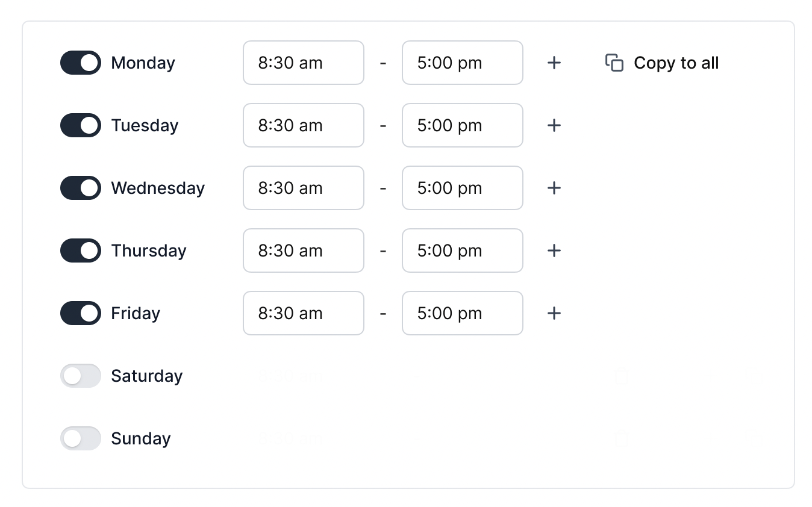Turn on availability for Sunday
Image resolution: width=812 pixels, height=507 pixels.
[x=80, y=438]
